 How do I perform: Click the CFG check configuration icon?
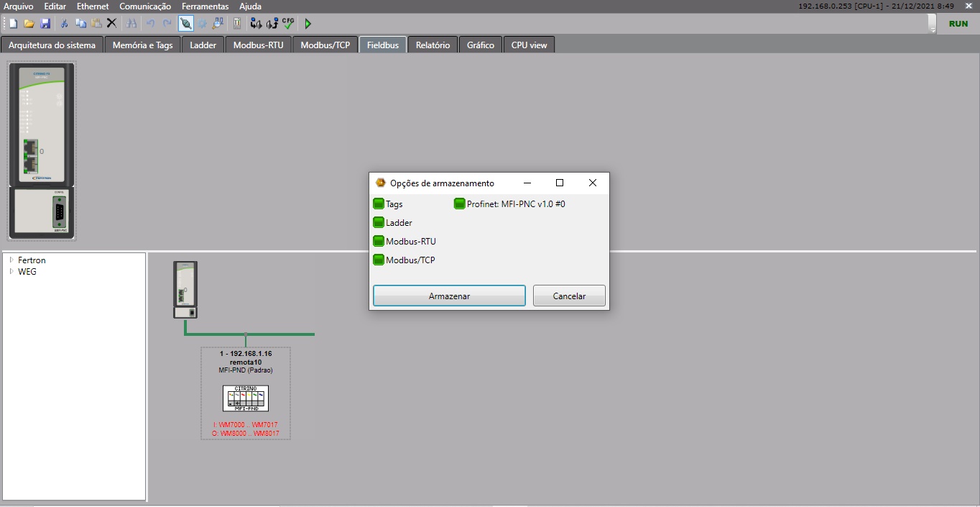point(288,24)
